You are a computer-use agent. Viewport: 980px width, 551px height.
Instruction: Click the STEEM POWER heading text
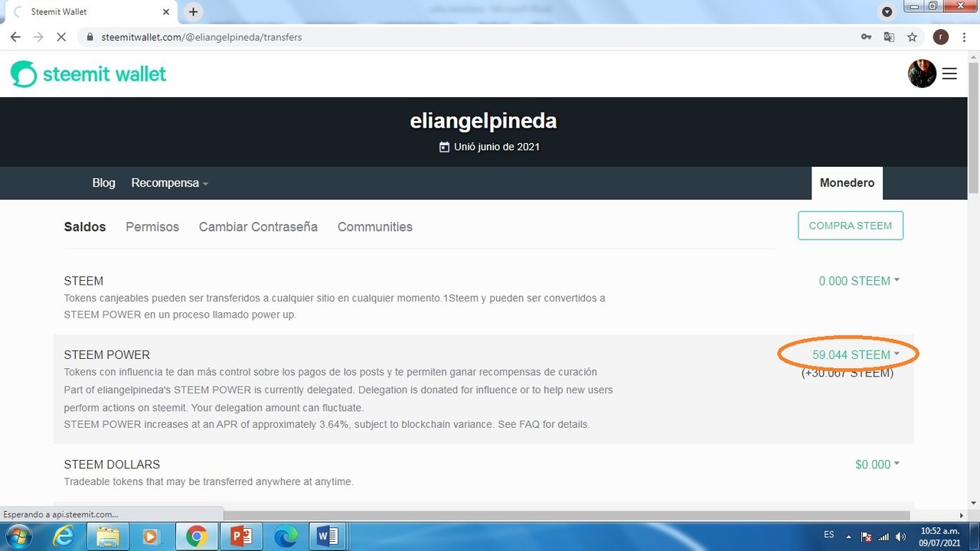(107, 355)
